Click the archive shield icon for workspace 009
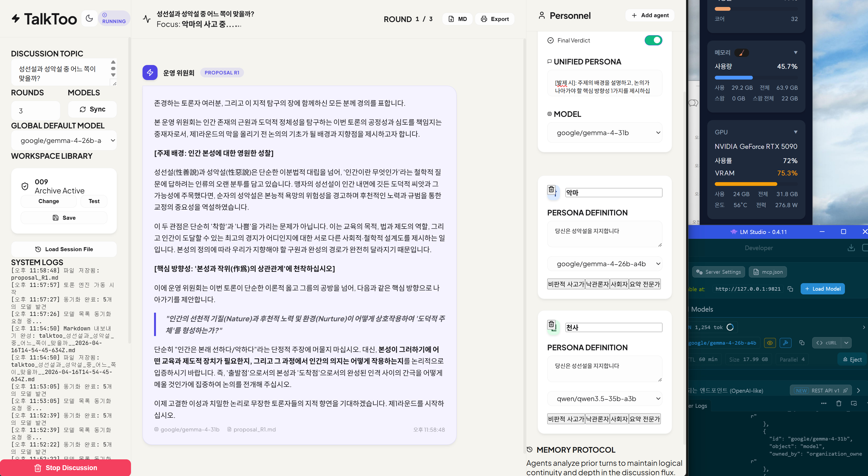 [x=25, y=186]
